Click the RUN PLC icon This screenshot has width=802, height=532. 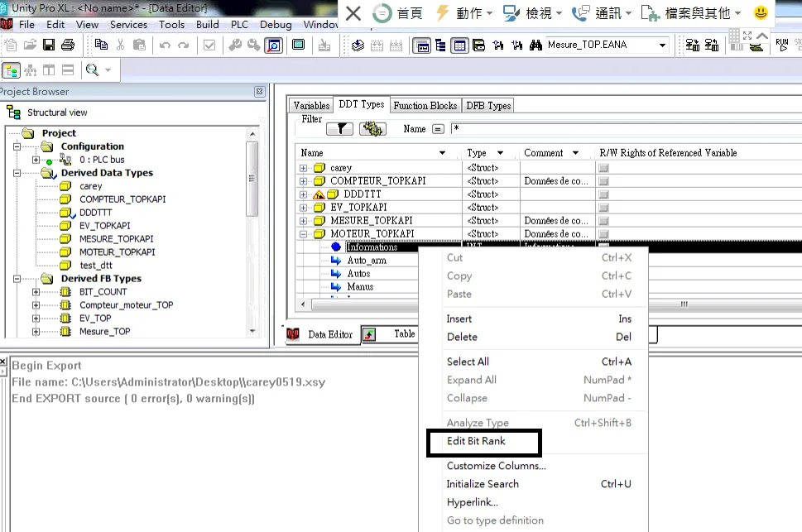(782, 45)
